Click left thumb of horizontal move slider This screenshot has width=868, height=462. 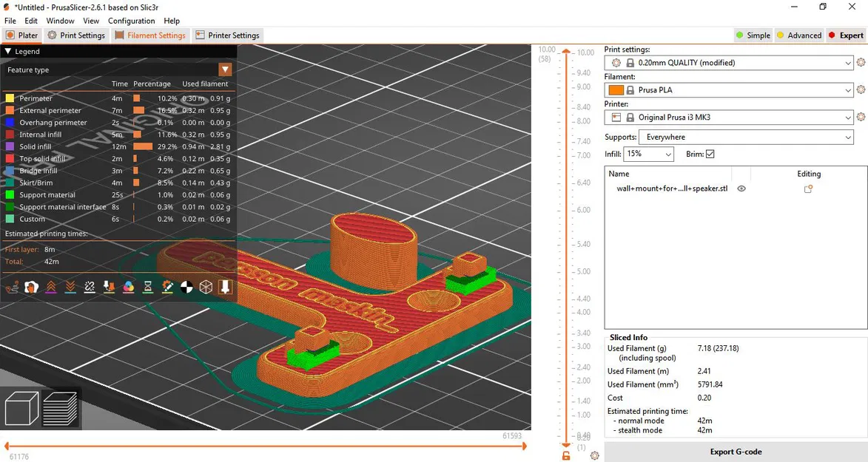coord(6,446)
